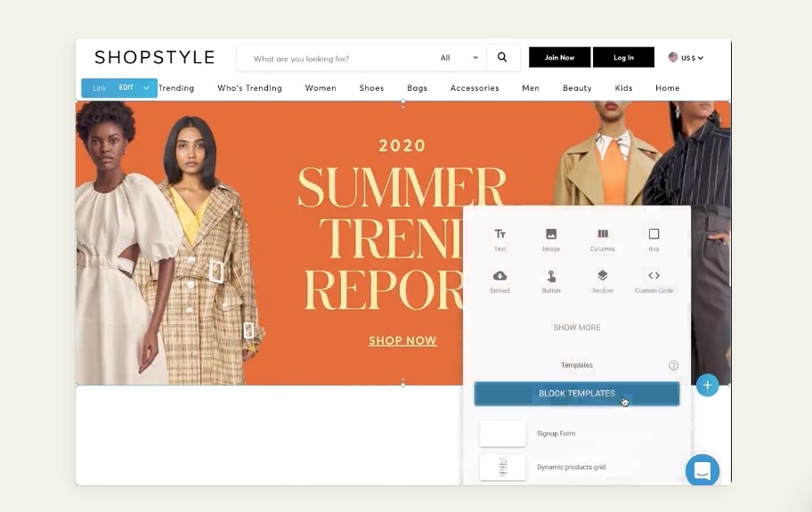The width and height of the screenshot is (812, 512).
Task: Select the Dynamic products grid thumbnail
Action: pyautogui.click(x=502, y=467)
